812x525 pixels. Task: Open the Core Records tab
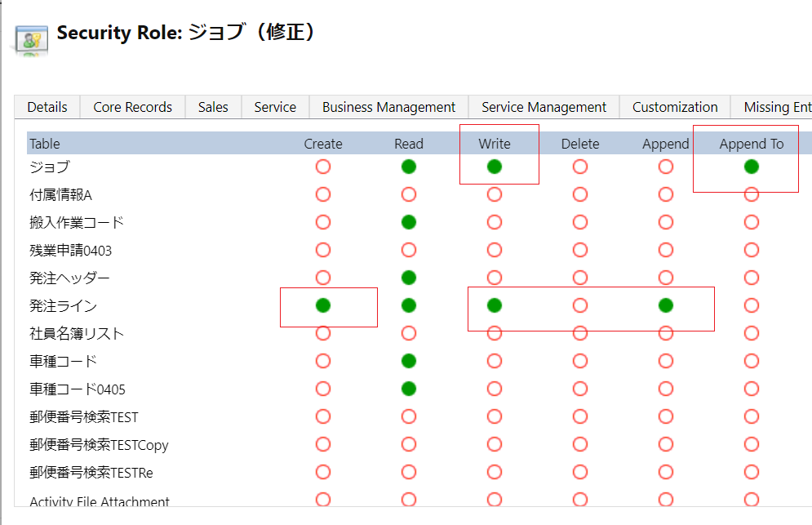132,107
